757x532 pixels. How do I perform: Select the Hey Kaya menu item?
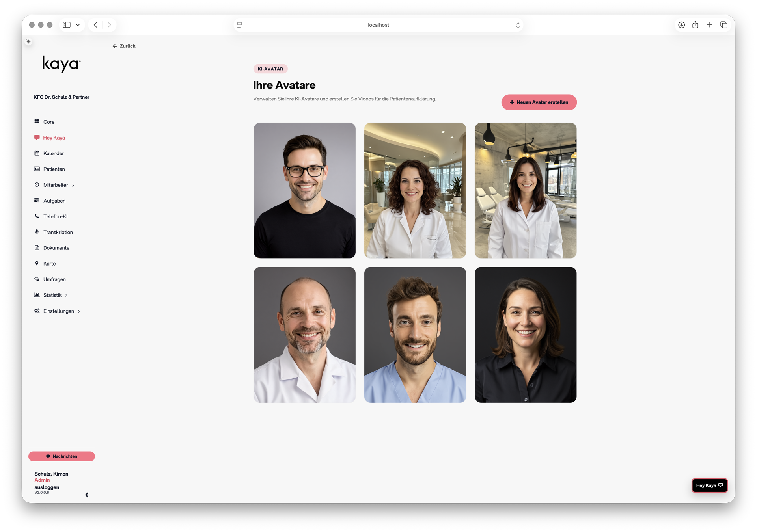(x=54, y=138)
